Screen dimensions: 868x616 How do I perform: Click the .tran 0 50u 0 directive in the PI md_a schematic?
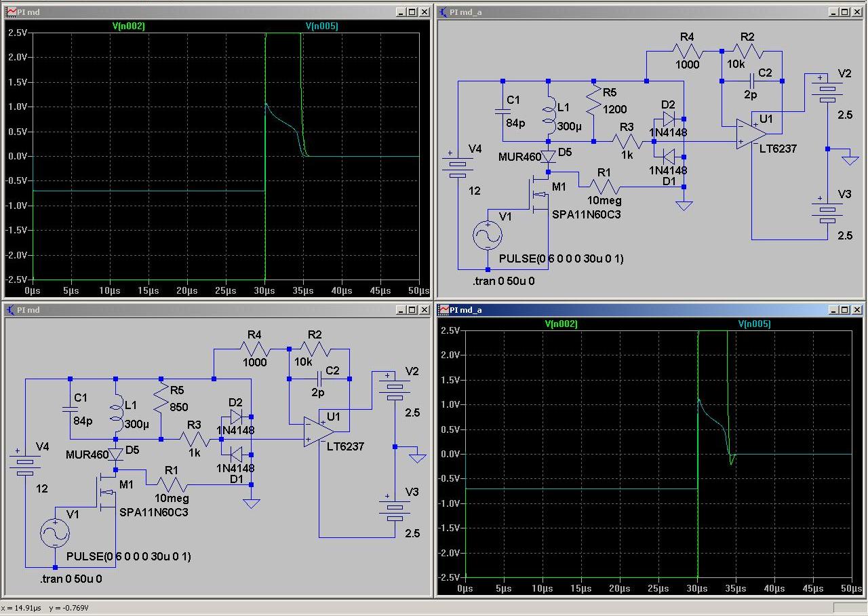(504, 280)
